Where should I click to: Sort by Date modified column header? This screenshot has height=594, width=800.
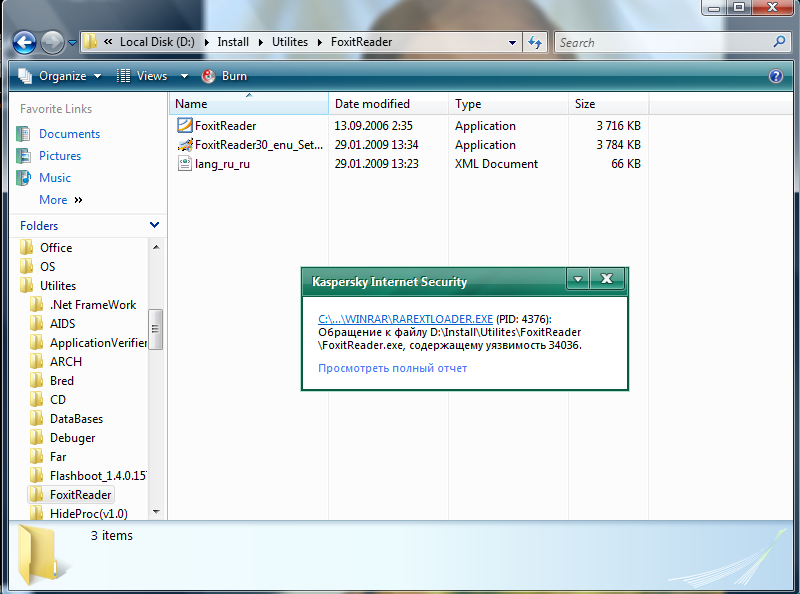(389, 104)
